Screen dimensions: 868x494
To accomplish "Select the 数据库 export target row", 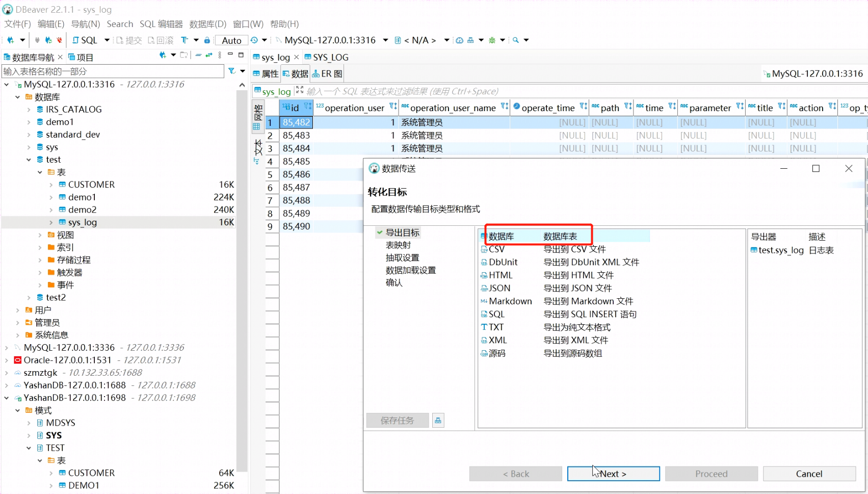I will 565,237.
